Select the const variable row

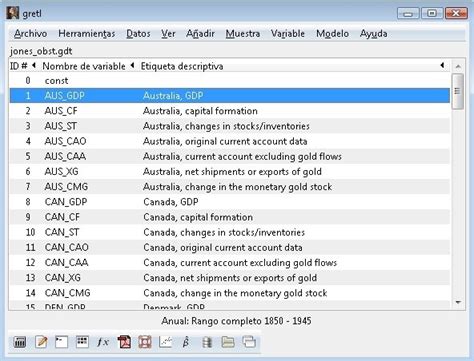click(x=230, y=81)
